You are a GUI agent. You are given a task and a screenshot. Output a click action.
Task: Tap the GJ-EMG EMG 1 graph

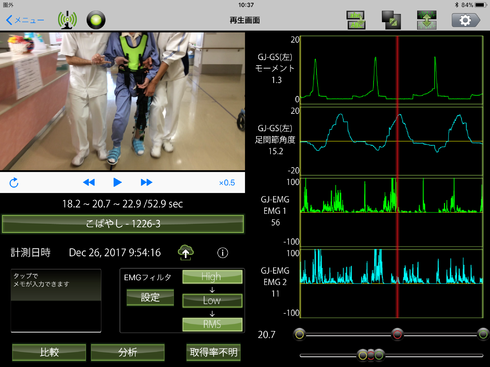(392, 212)
